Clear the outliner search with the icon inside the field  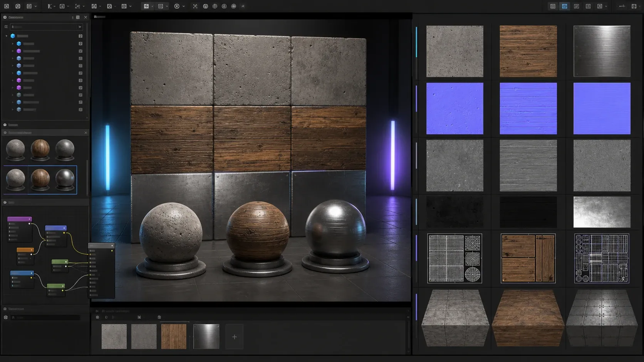(x=80, y=27)
